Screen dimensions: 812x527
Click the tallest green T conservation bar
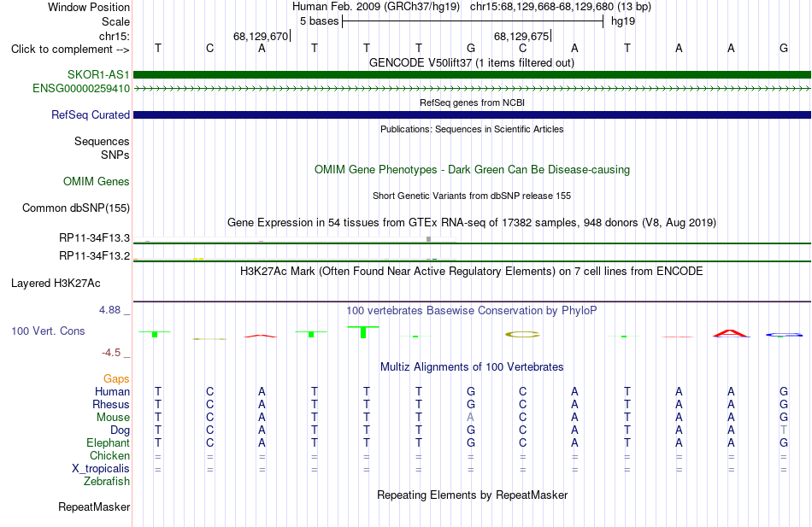363,332
